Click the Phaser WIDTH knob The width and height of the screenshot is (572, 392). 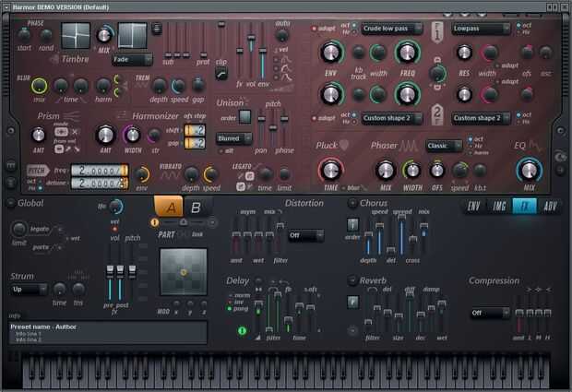click(x=412, y=170)
